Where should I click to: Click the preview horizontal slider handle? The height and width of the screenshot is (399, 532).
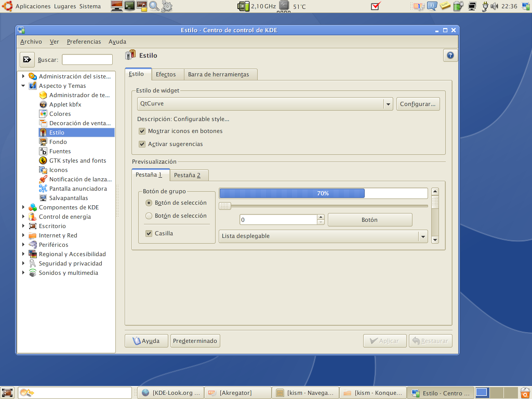point(225,206)
